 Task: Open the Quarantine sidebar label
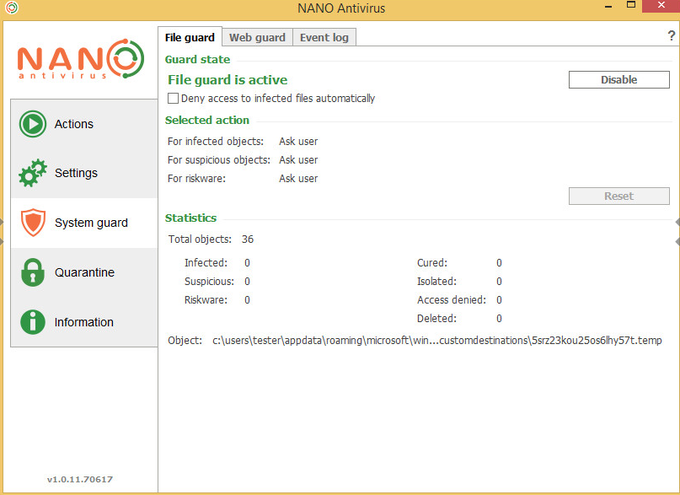(85, 272)
